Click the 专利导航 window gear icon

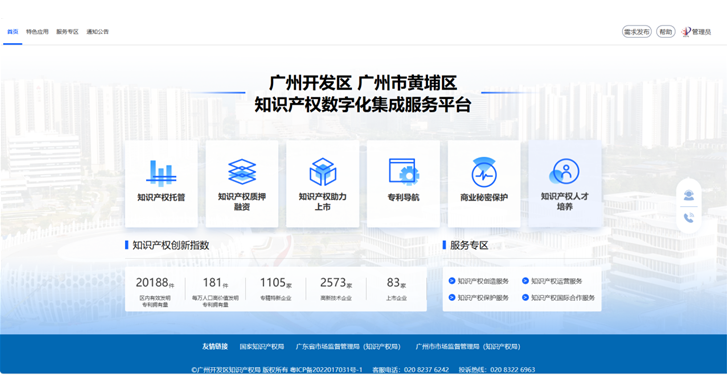click(x=403, y=172)
